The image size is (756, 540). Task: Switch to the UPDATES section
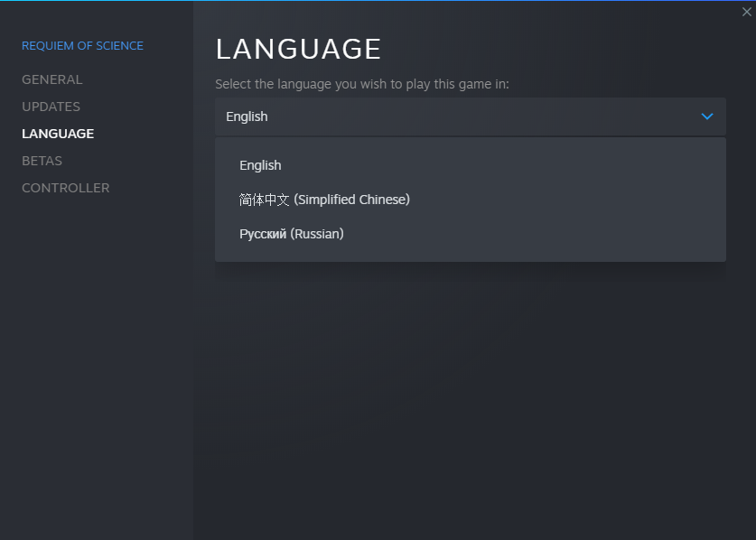pyautogui.click(x=51, y=107)
